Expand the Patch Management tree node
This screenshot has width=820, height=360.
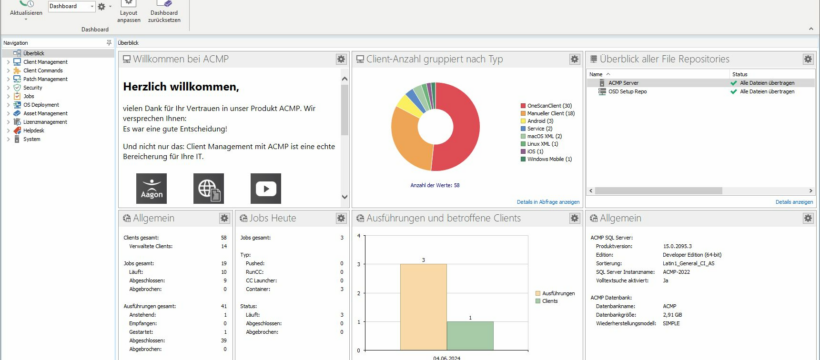click(x=8, y=79)
